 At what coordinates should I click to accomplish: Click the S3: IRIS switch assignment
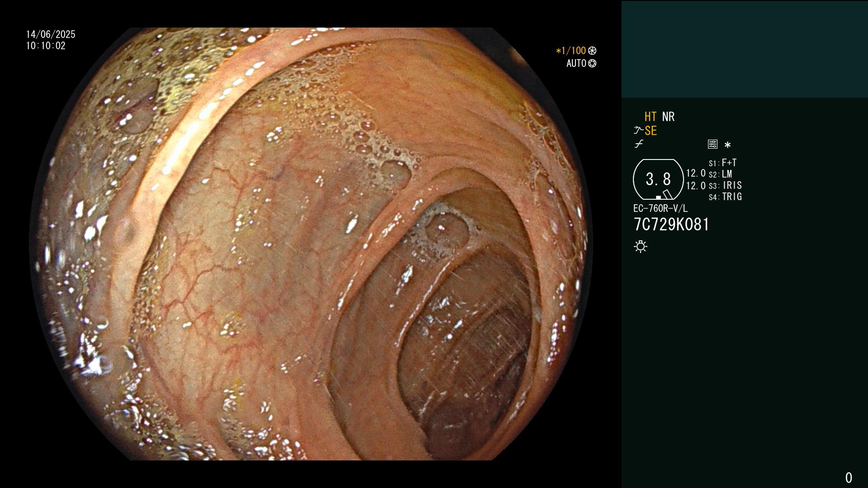725,185
